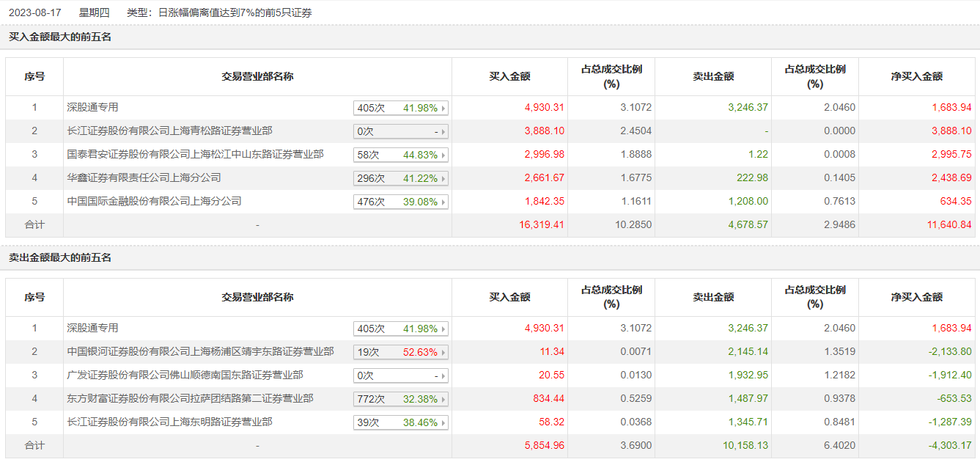Click 华鑫证券有限责任公司上海分公司
This screenshot has width=980, height=462.
pos(144,178)
